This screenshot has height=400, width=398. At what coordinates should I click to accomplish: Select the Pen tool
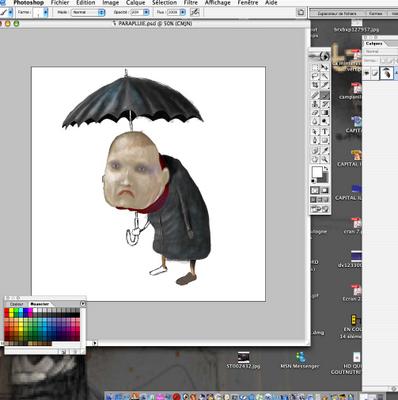pyautogui.click(x=315, y=140)
